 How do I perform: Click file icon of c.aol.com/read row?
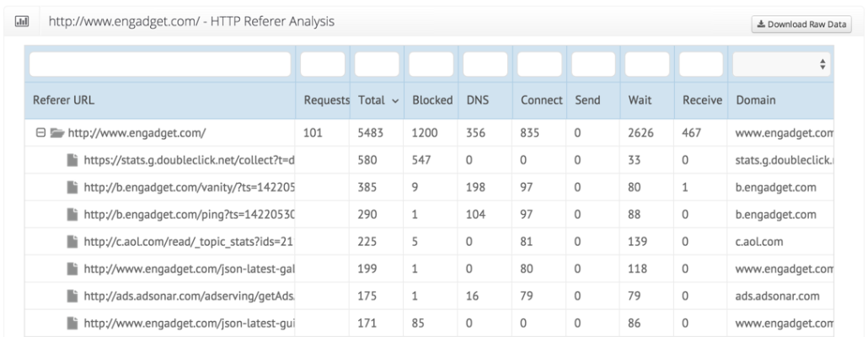(72, 242)
